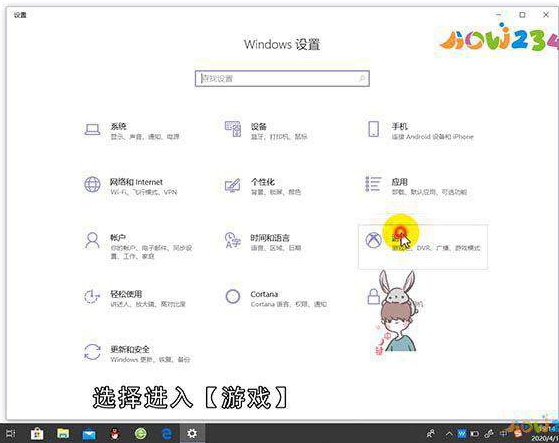Screen dimensions: 559x443
Task: Click the game DVR description text
Action: pos(436,248)
